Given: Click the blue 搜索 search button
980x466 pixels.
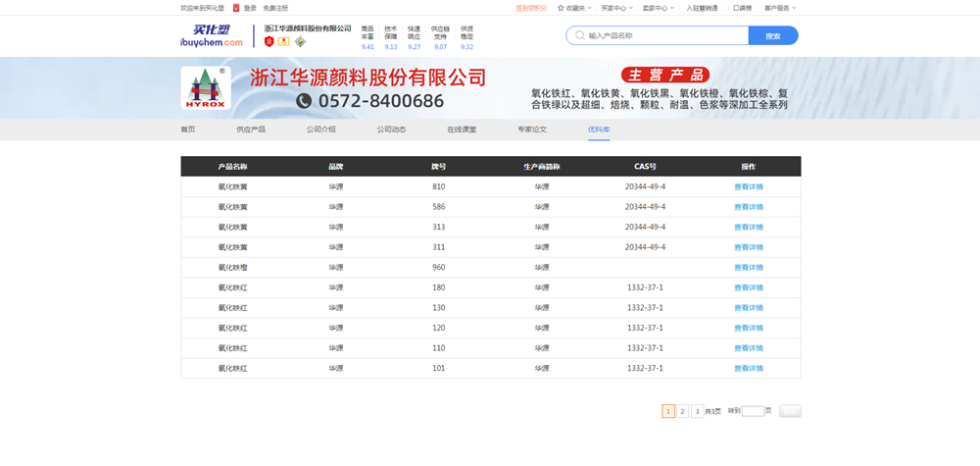Looking at the screenshot, I should point(773,35).
